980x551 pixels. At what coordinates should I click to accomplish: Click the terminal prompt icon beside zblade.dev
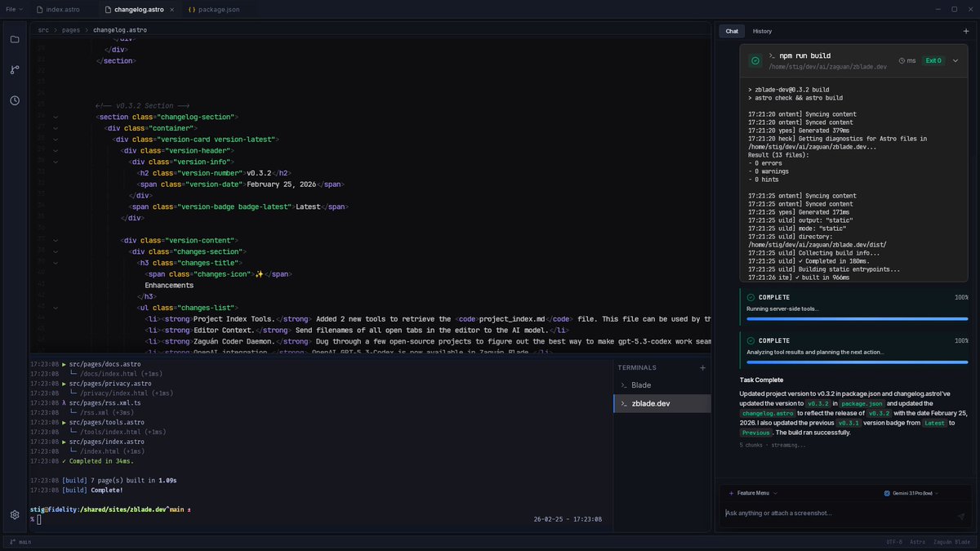click(624, 403)
